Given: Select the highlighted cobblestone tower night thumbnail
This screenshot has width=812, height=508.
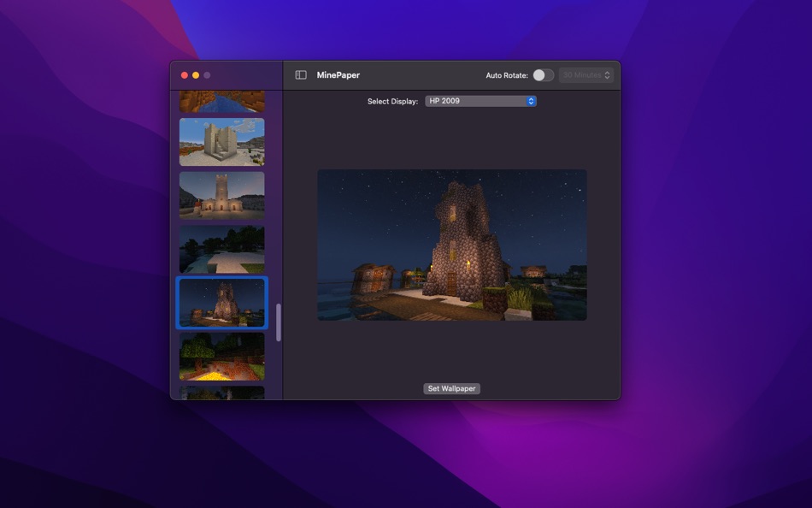Looking at the screenshot, I should pyautogui.click(x=221, y=304).
